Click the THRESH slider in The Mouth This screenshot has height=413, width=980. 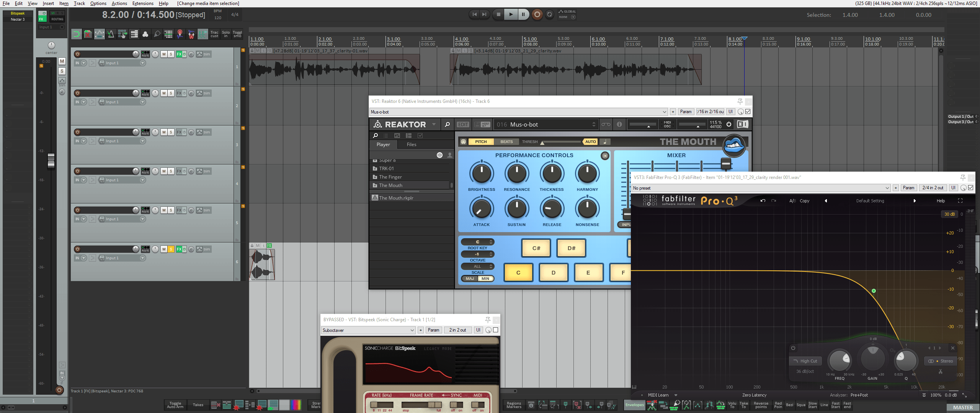click(x=561, y=142)
